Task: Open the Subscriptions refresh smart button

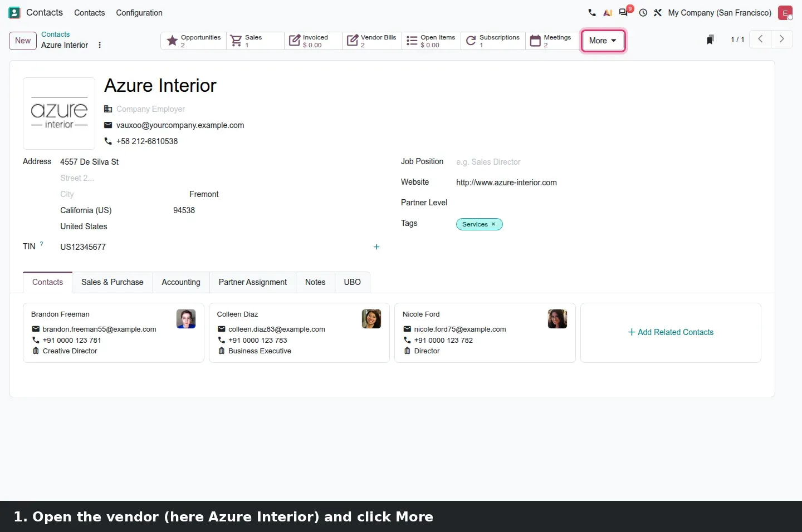Action: coord(493,41)
